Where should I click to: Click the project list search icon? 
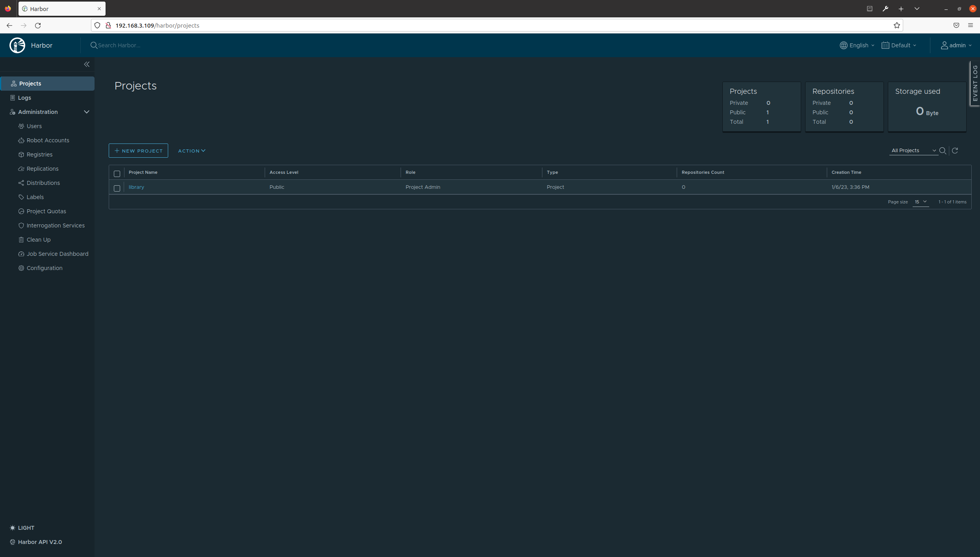943,151
